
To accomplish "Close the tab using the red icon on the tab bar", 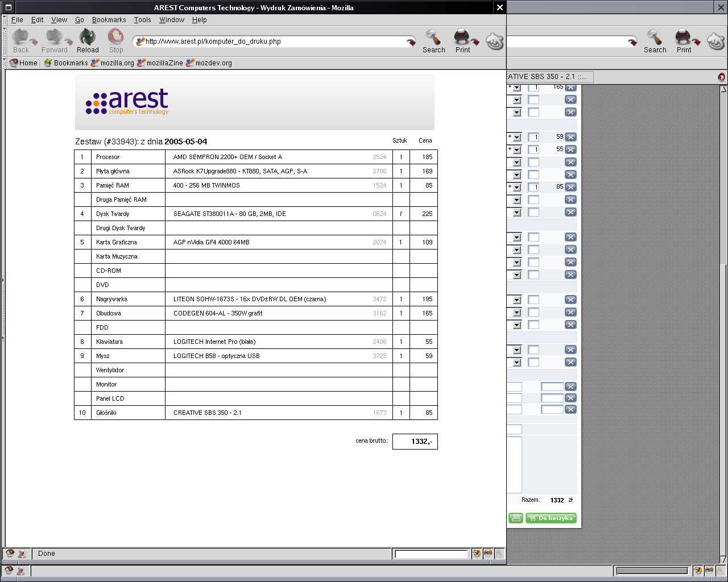I will click(721, 77).
